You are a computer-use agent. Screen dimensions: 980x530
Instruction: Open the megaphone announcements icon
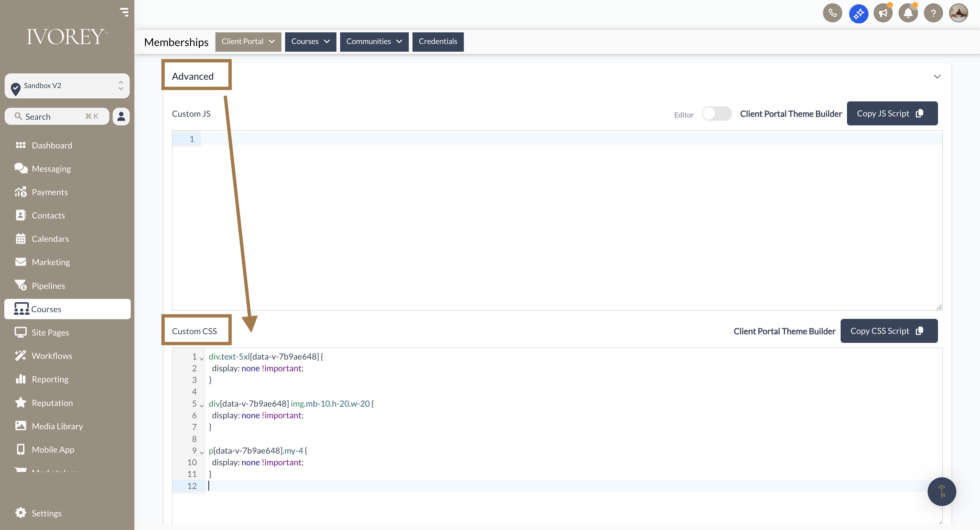[x=883, y=14]
